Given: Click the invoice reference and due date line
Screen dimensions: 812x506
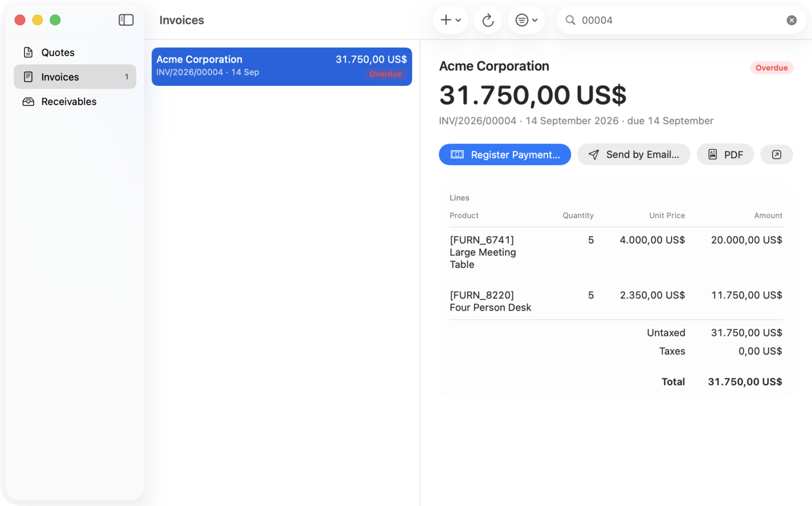Looking at the screenshot, I should click(x=576, y=121).
